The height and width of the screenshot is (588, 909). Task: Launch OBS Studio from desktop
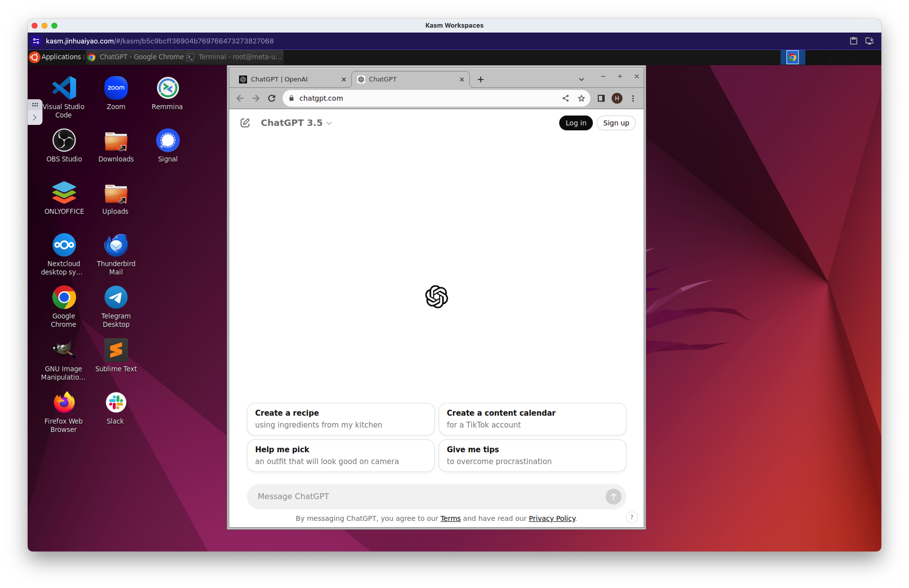pos(64,145)
